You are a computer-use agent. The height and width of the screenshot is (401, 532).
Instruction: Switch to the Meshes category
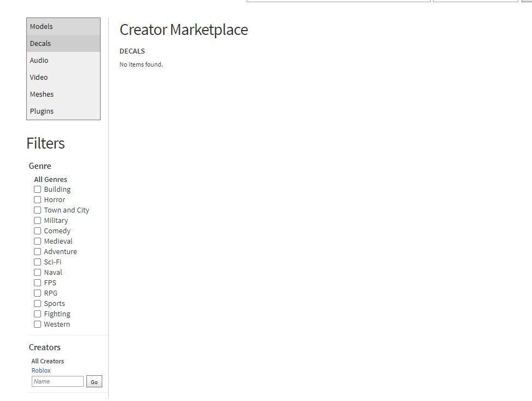42,94
